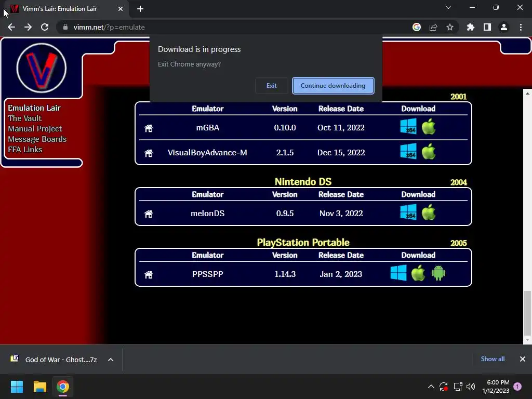The width and height of the screenshot is (532, 399).
Task: Open mGBA homepage via house icon
Action: 149,128
